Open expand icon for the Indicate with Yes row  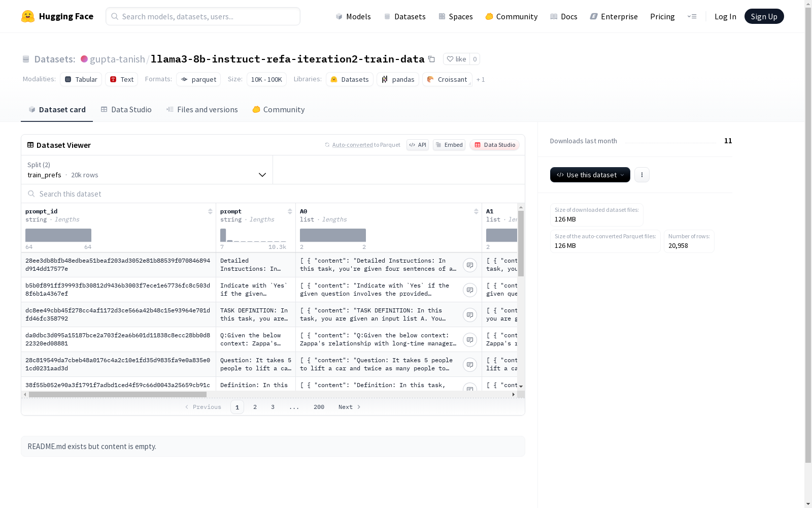pos(470,290)
